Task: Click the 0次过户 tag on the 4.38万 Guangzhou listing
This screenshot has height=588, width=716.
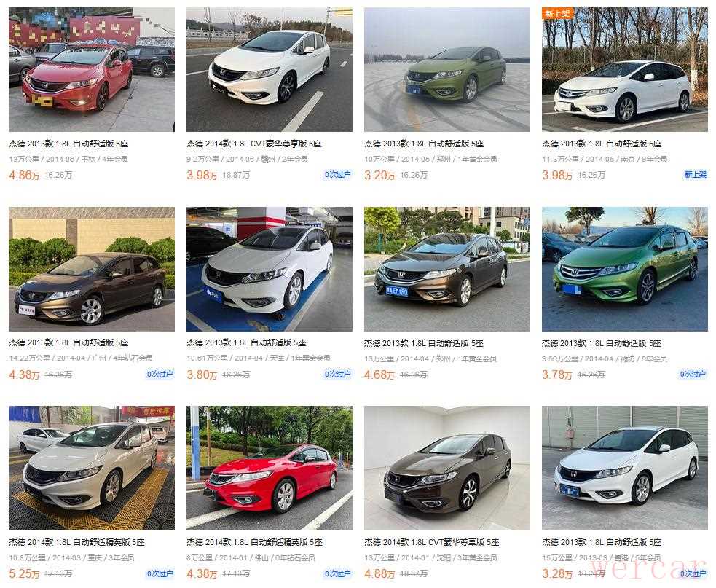Action: [x=160, y=375]
